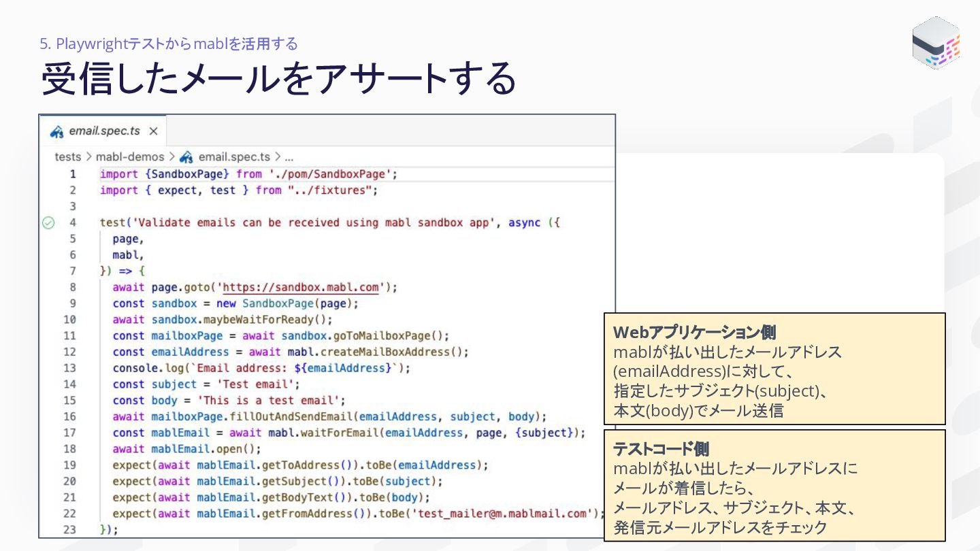Click the test passed checkmark on line 4
This screenshot has height=551, width=980.
coord(48,222)
